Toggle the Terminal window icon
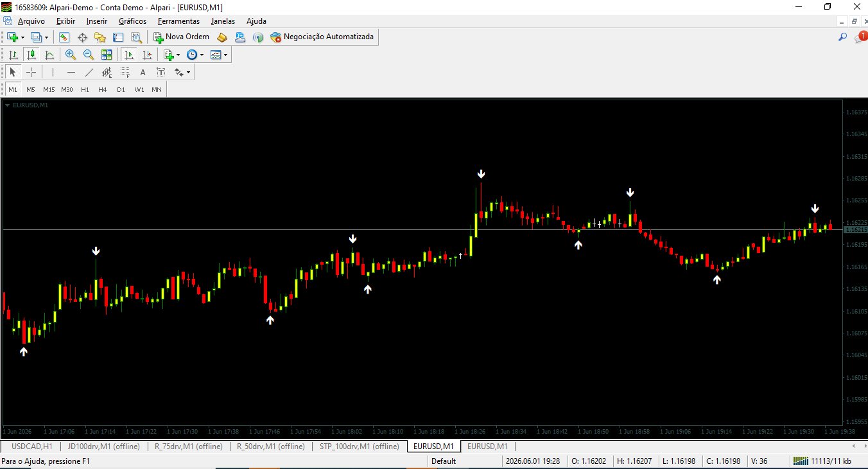 118,37
